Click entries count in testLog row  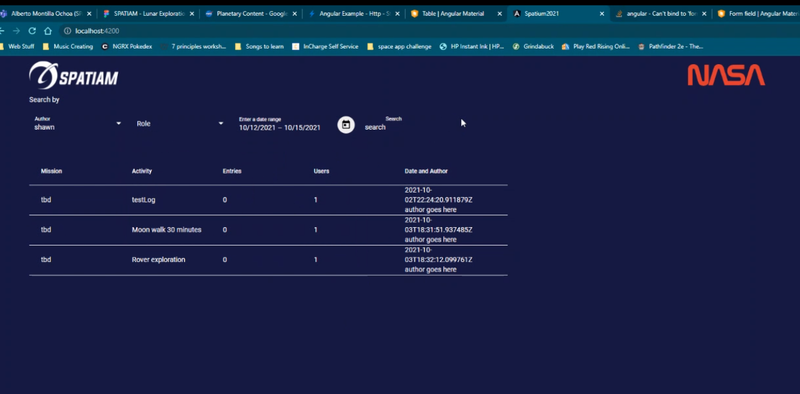(224, 200)
